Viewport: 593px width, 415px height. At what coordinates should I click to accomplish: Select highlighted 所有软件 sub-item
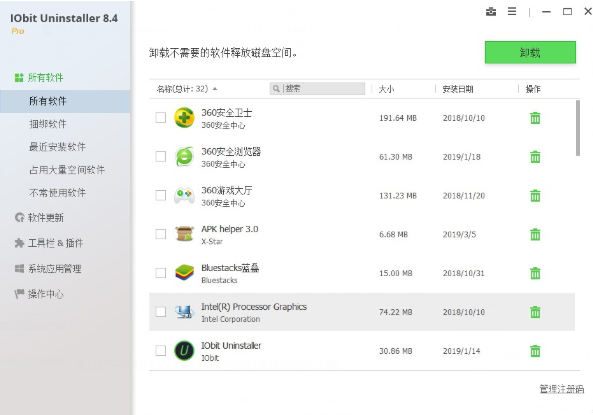65,101
